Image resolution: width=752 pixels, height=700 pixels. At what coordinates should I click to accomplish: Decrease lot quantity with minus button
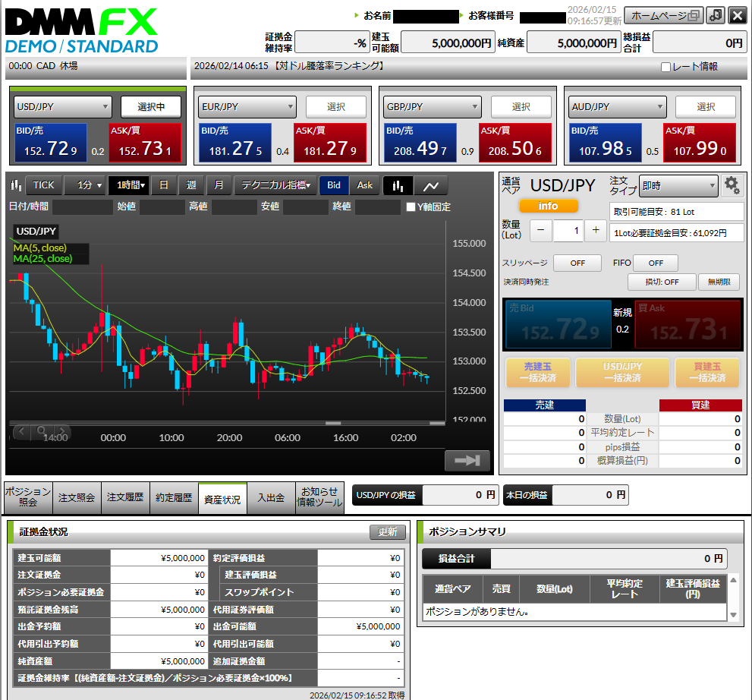(540, 230)
